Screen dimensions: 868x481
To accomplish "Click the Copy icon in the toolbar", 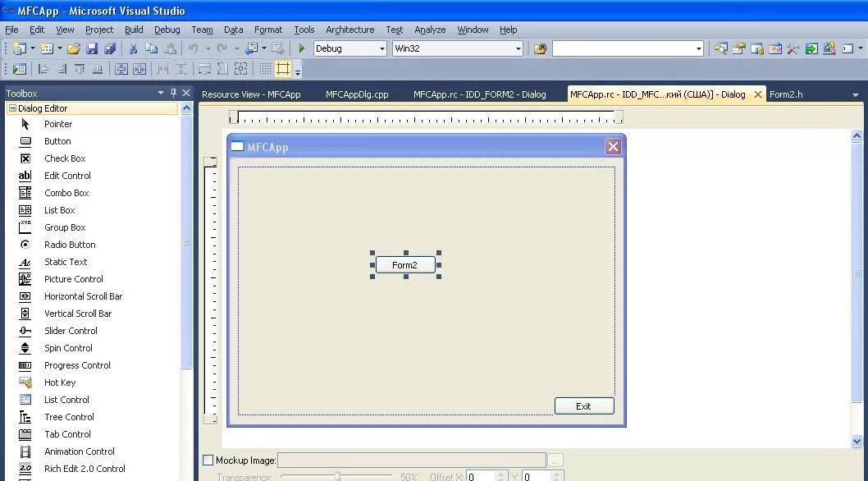I will click(151, 48).
